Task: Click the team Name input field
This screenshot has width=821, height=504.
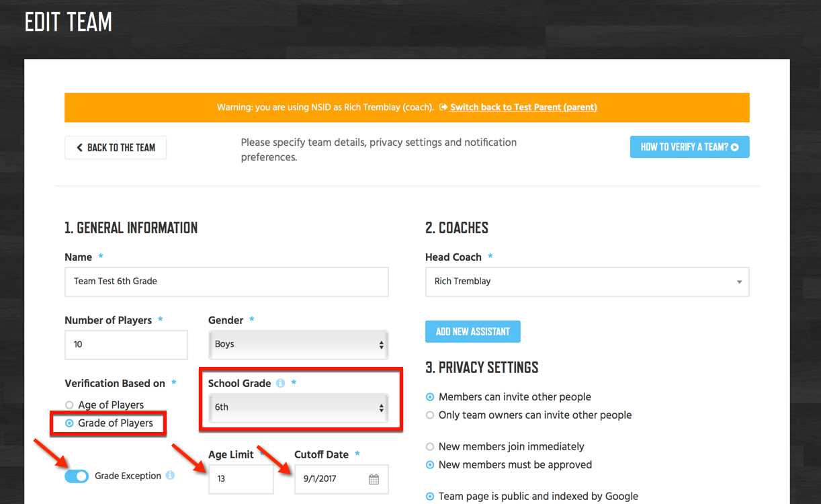Action: (226, 282)
